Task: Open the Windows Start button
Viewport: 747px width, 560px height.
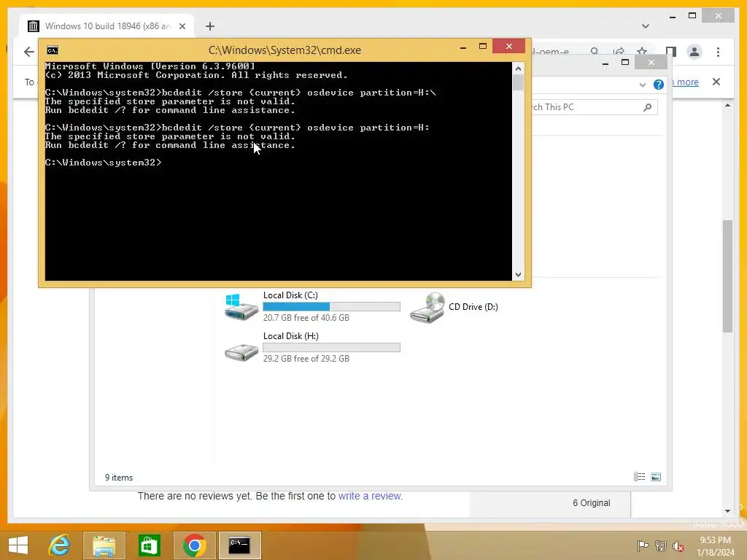Action: [18, 545]
